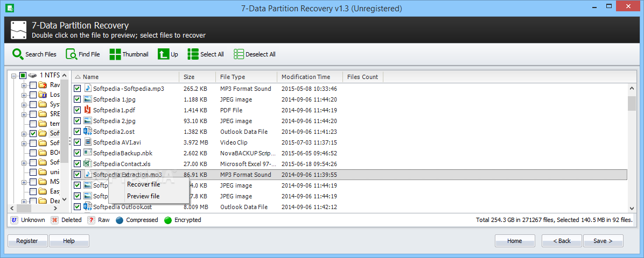644x258 pixels.
Task: Expand the MS folder node
Action: click(x=24, y=182)
